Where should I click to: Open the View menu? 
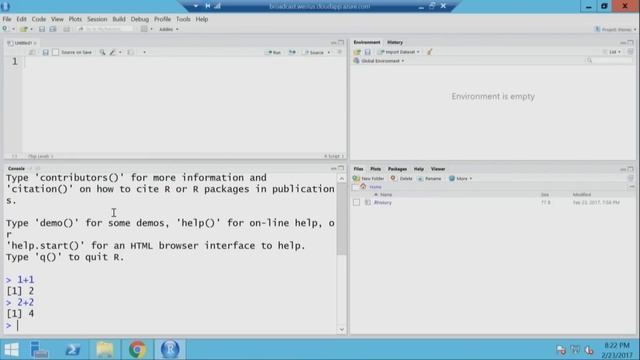tap(57, 19)
